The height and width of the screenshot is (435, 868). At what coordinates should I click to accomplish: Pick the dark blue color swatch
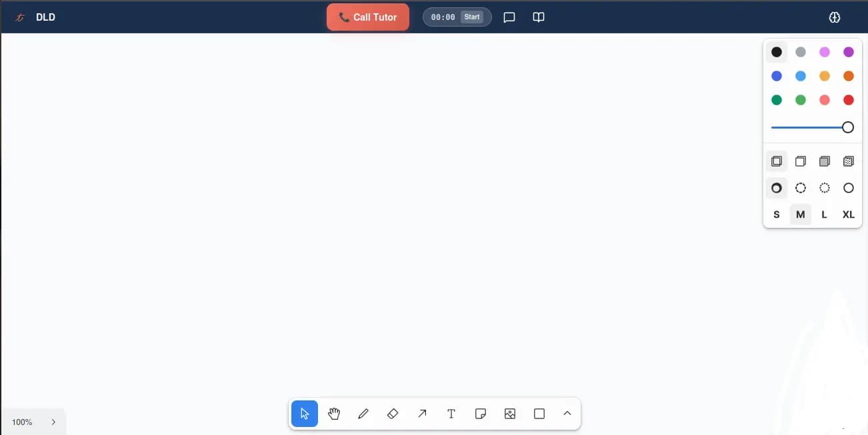pos(777,76)
